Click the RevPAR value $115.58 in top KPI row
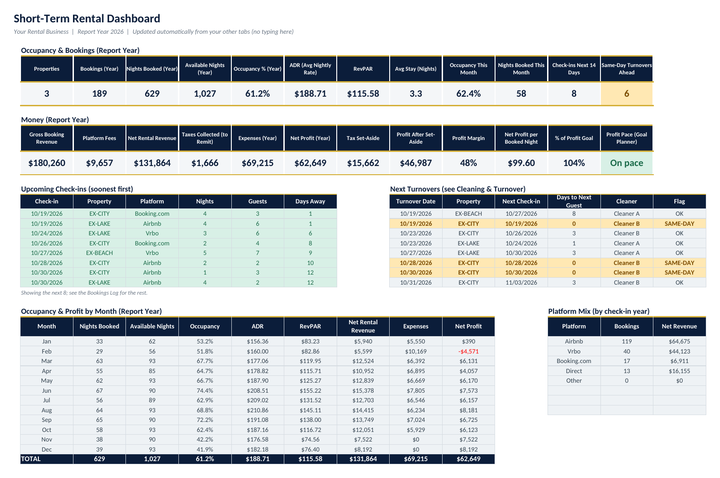 [363, 94]
